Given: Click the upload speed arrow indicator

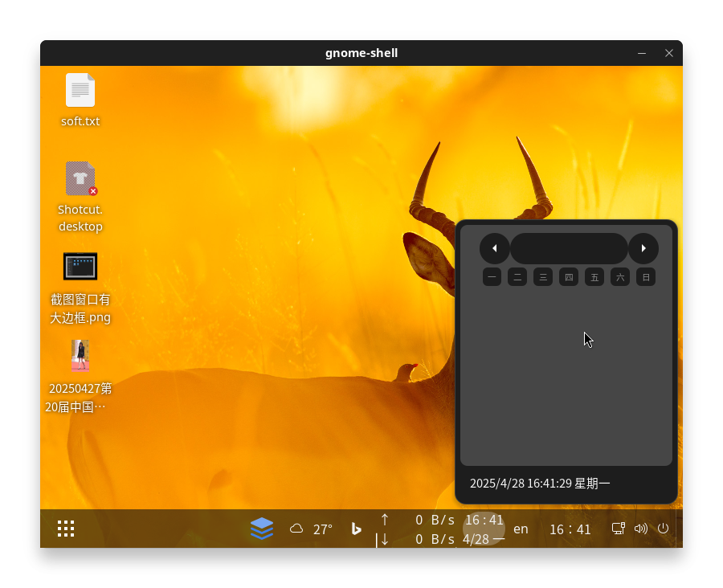Looking at the screenshot, I should (x=385, y=520).
